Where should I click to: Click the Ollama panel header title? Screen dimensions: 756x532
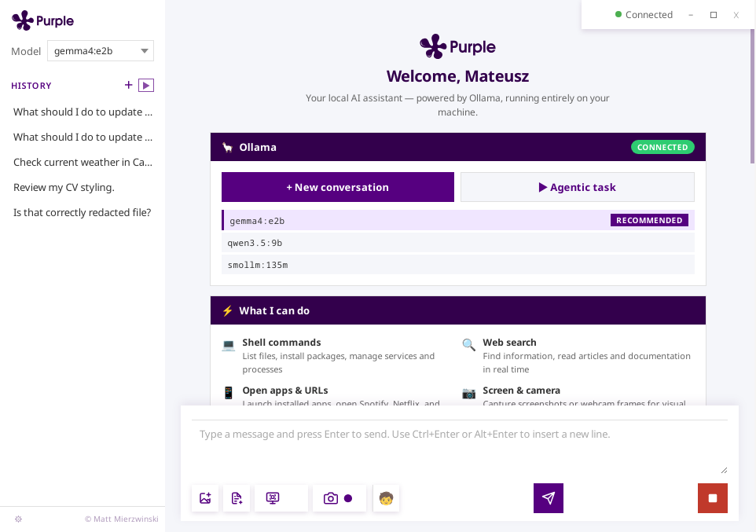258,147
